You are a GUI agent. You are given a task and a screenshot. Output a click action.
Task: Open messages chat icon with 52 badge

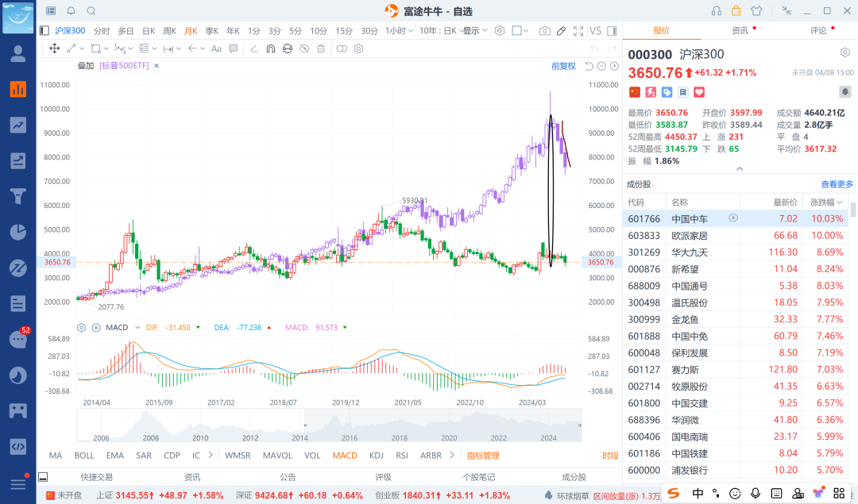pos(18,339)
